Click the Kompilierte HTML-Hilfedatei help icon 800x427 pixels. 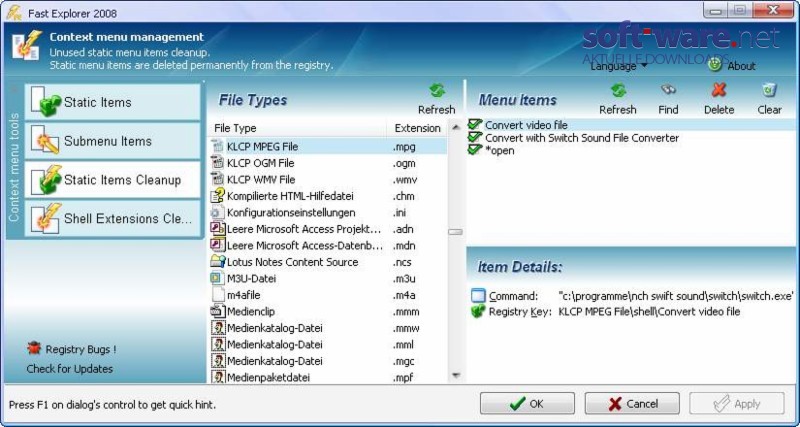218,195
